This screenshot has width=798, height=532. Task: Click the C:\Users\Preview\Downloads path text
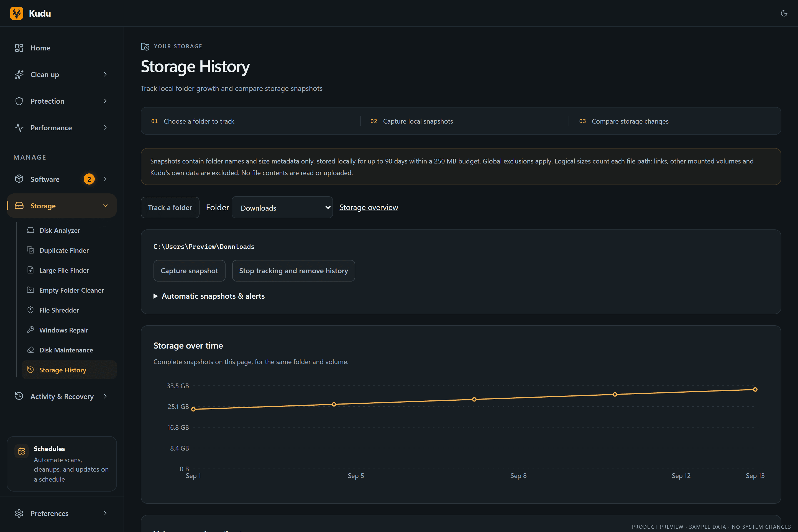point(204,247)
